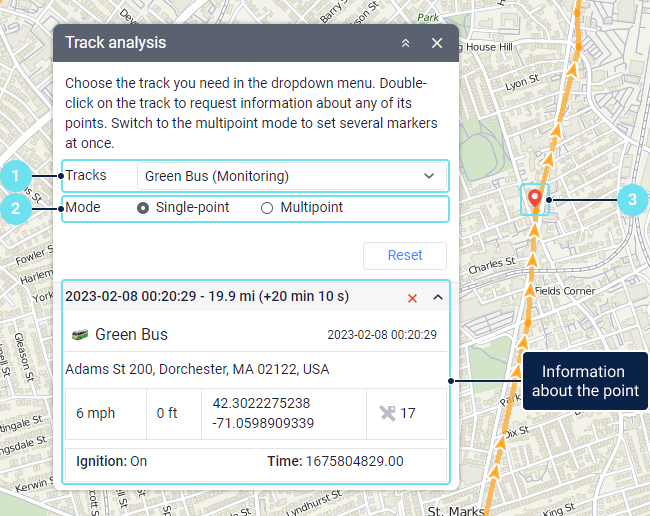This screenshot has width=650, height=516.
Task: Click the Tracks dropdown chevron arrow
Action: pos(429,176)
